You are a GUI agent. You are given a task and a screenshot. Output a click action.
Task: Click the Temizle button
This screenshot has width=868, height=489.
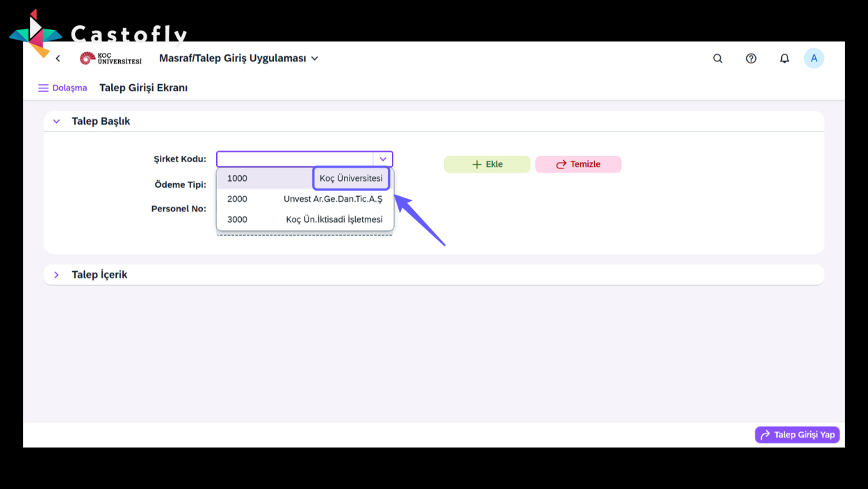point(578,164)
